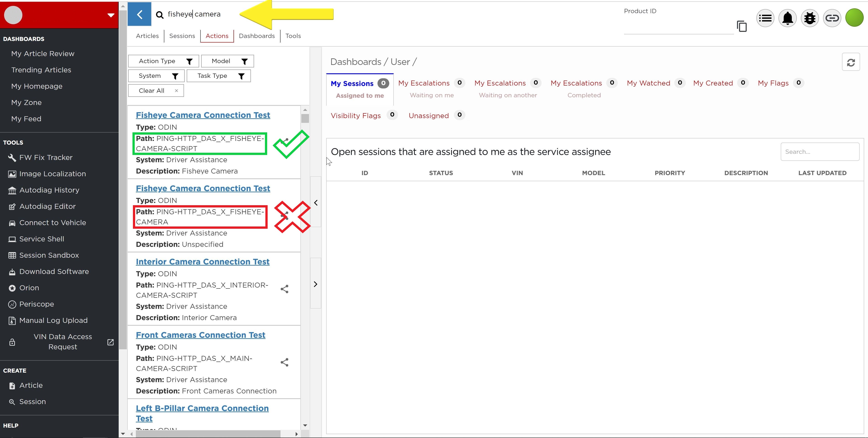Viewport: 868px width, 438px height.
Task: Click the blue back arrow button
Action: (139, 14)
